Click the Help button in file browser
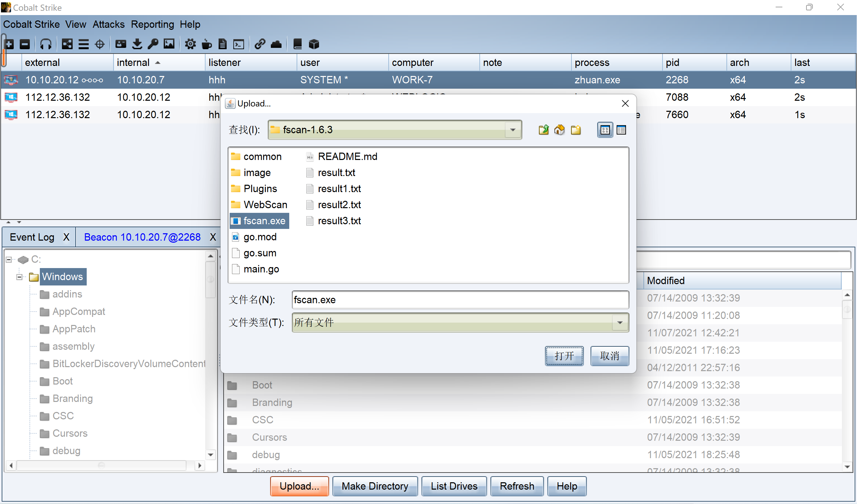 point(566,486)
